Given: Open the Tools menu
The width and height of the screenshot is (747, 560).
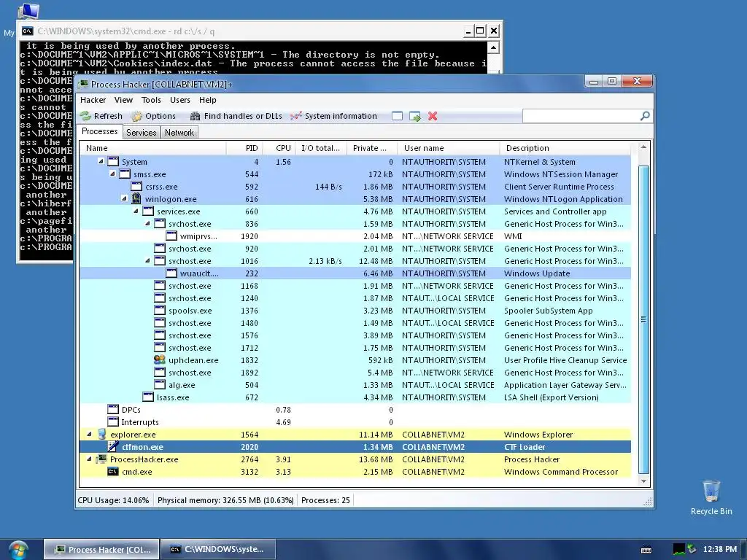Looking at the screenshot, I should tap(151, 100).
